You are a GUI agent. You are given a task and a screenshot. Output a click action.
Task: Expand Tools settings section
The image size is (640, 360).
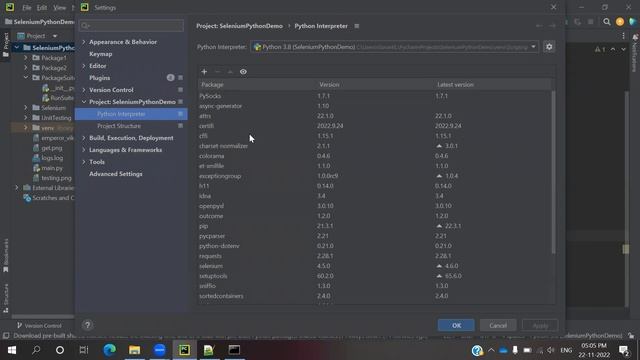click(84, 162)
